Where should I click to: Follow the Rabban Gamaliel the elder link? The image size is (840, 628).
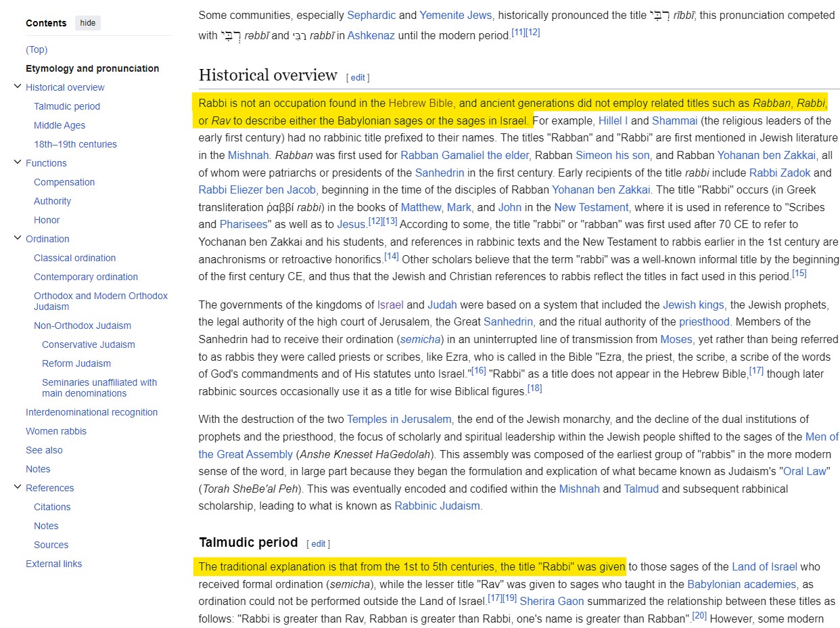[x=465, y=156]
